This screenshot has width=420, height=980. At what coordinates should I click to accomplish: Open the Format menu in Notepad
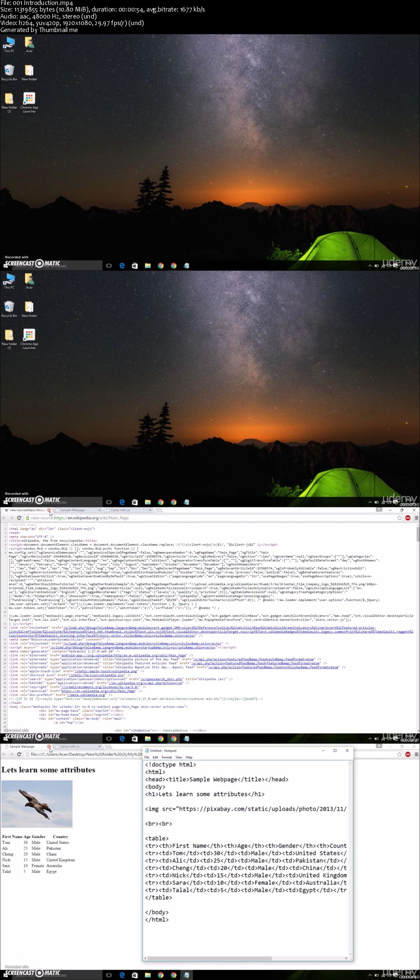(x=167, y=757)
